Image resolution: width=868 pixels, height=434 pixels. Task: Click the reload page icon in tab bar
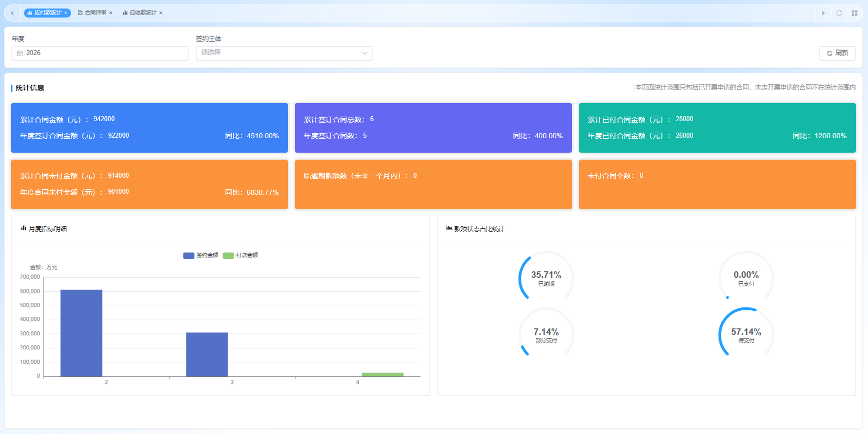(x=839, y=13)
